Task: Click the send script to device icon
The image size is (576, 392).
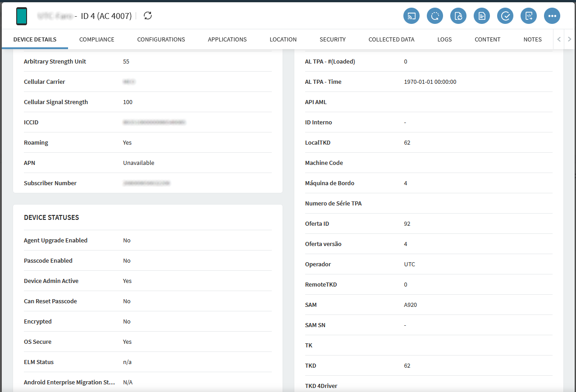Action: coord(528,16)
